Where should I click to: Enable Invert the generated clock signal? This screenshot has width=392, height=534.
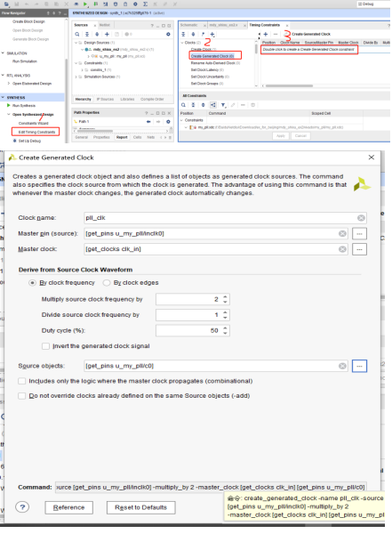point(45,346)
